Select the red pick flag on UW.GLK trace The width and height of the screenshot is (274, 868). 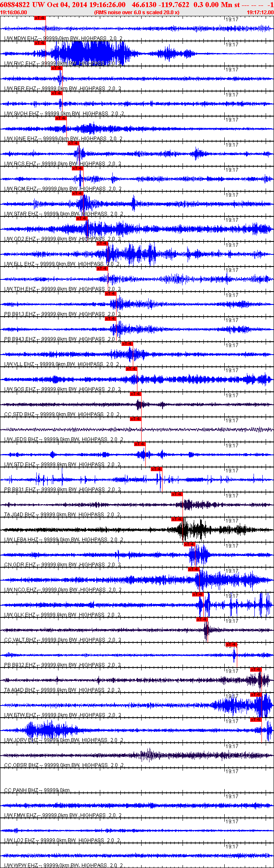[198, 594]
